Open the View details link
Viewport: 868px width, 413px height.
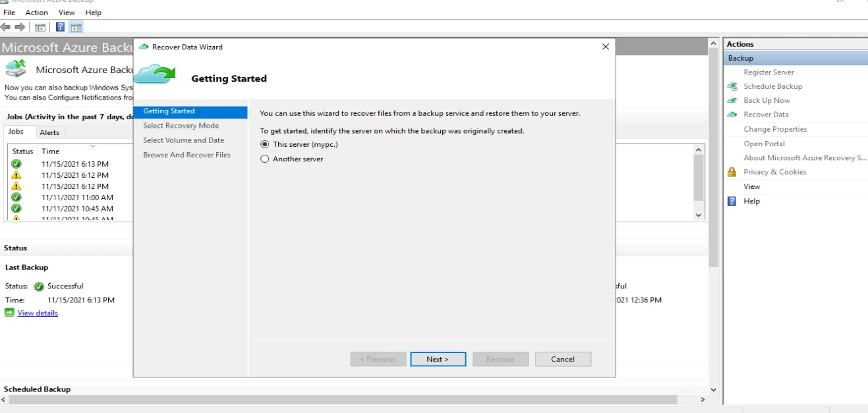(37, 313)
